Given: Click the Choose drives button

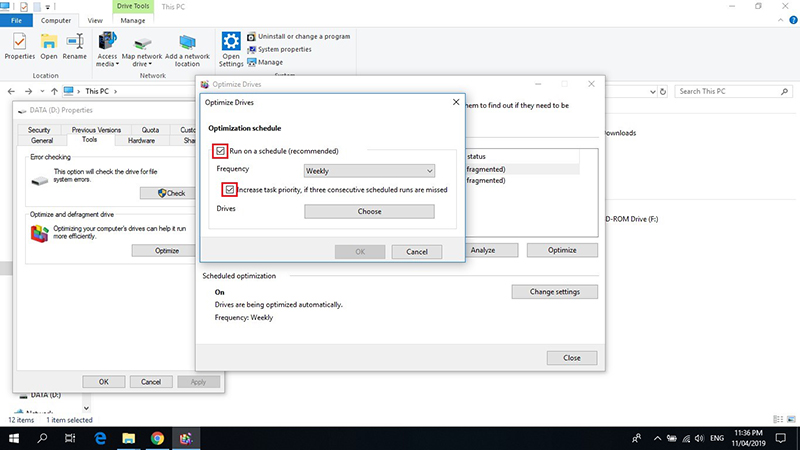Looking at the screenshot, I should click(x=369, y=211).
